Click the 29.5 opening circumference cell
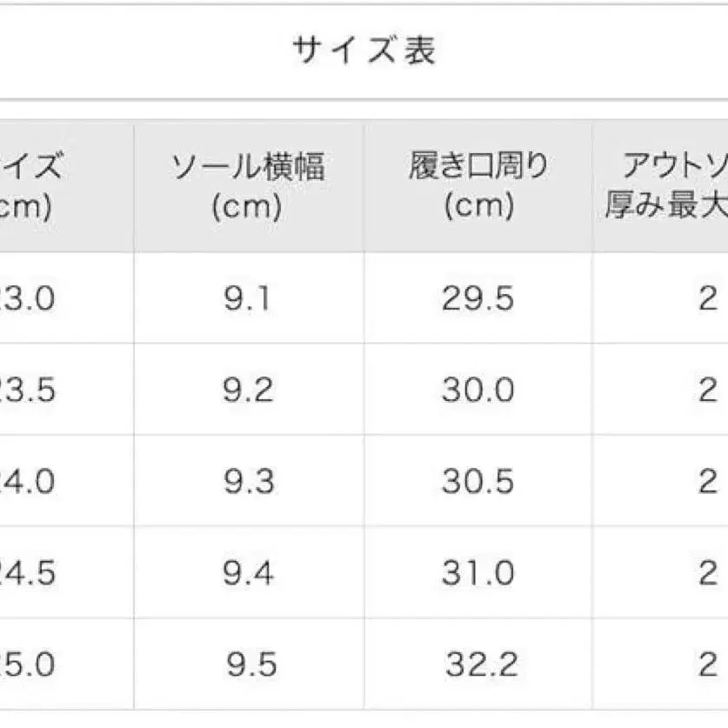 pyautogui.click(x=478, y=299)
